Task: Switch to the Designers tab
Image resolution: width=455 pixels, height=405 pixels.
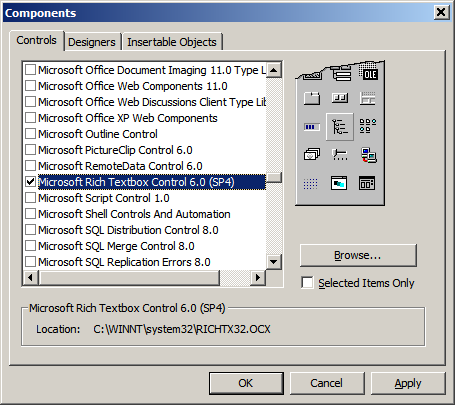Action: pyautogui.click(x=92, y=42)
